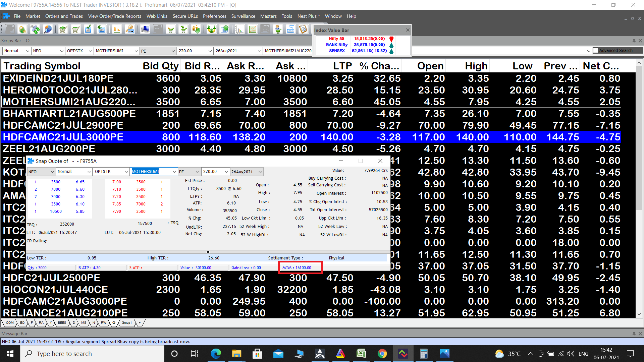The width and height of the screenshot is (644, 362).
Task: Switch to the COM market watch tab
Action: [x=10, y=323]
